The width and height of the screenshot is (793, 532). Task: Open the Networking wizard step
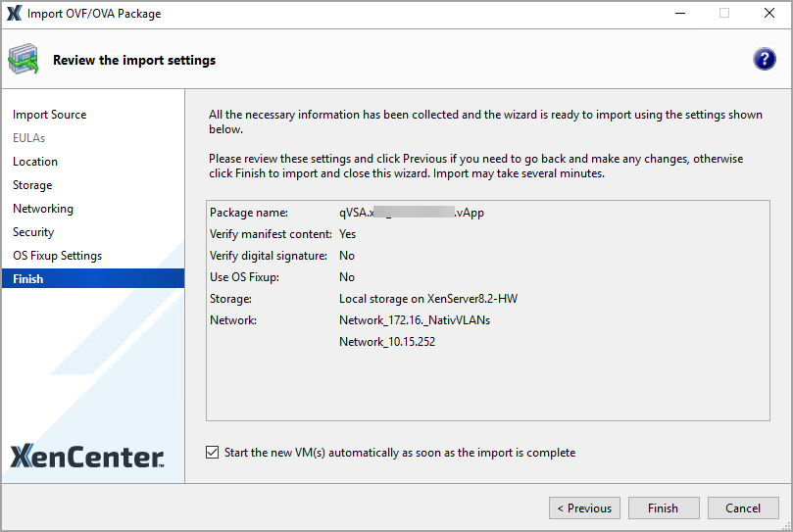tap(43, 209)
